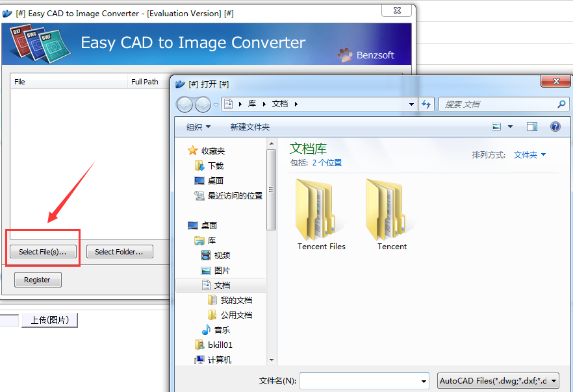Click the navigation pane scroll-up arrow
The height and width of the screenshot is (392, 573).
point(272,143)
